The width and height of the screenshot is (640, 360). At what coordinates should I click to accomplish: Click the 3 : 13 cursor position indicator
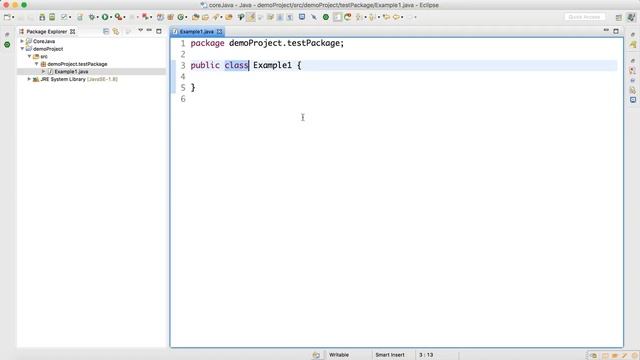[x=426, y=355]
